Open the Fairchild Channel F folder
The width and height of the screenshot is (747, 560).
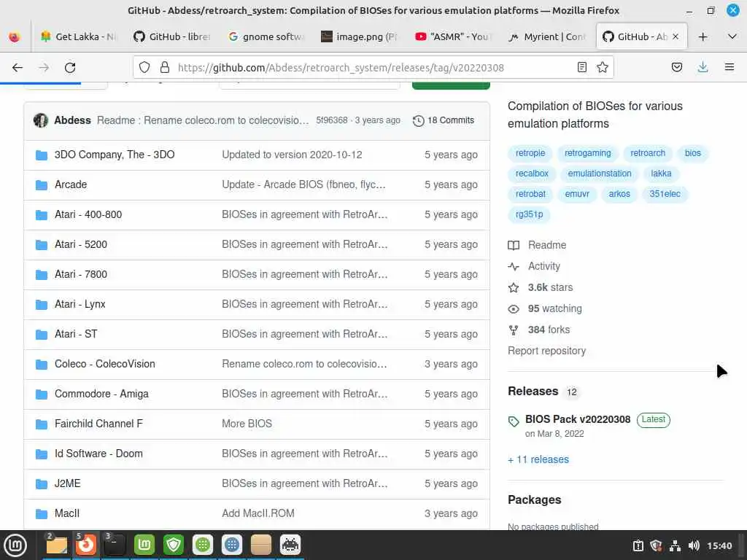click(x=98, y=424)
